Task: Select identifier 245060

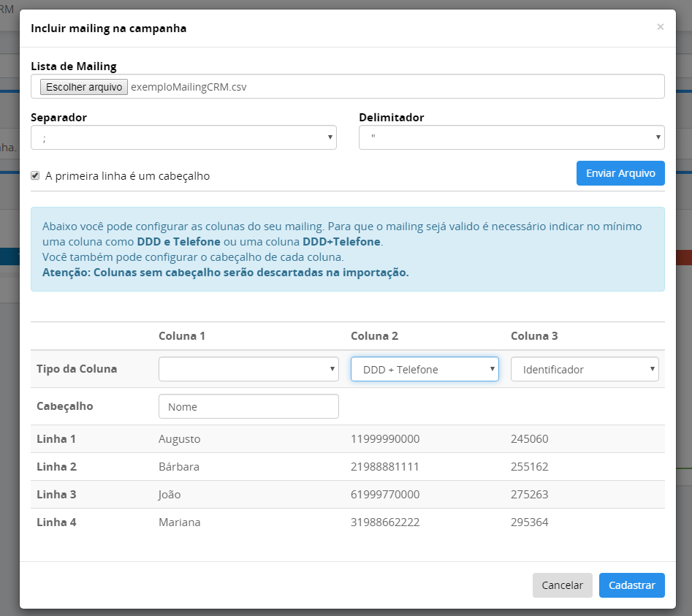Action: [530, 439]
